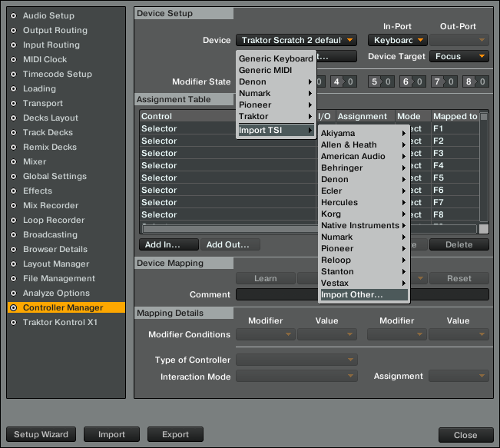Viewport: 500px width, 448px height.
Task: Open Global Settings page
Action: pos(55,177)
